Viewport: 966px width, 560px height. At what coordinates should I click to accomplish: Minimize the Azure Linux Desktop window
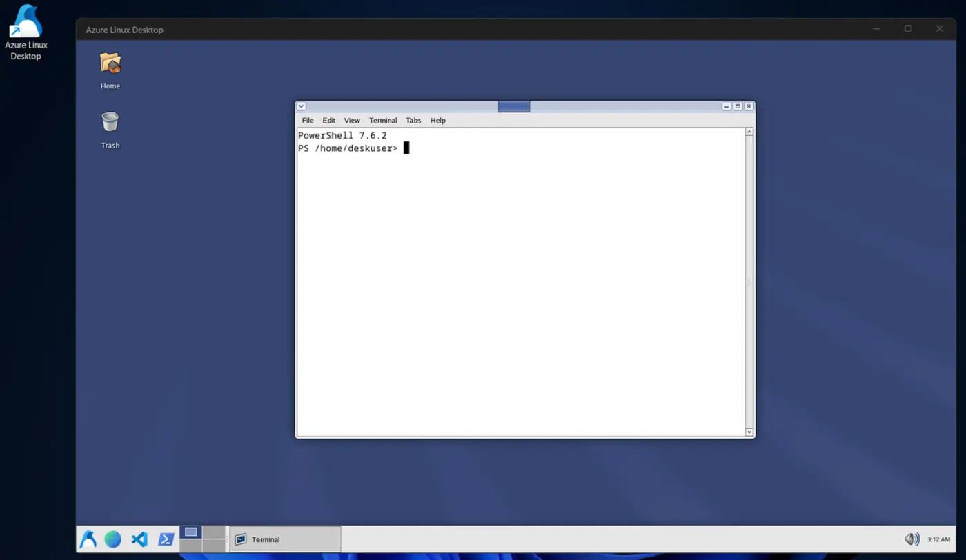(876, 29)
